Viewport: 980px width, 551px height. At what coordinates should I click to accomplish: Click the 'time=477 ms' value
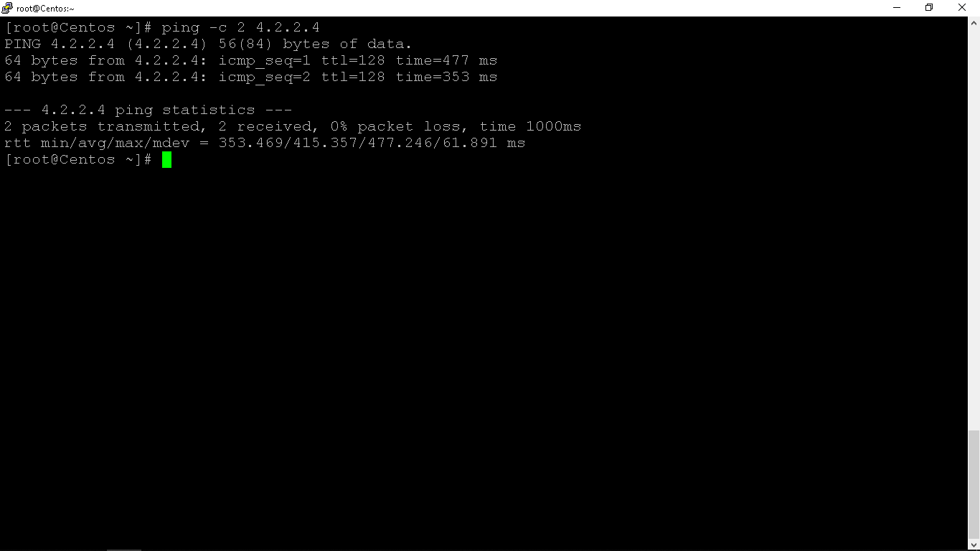tap(447, 60)
